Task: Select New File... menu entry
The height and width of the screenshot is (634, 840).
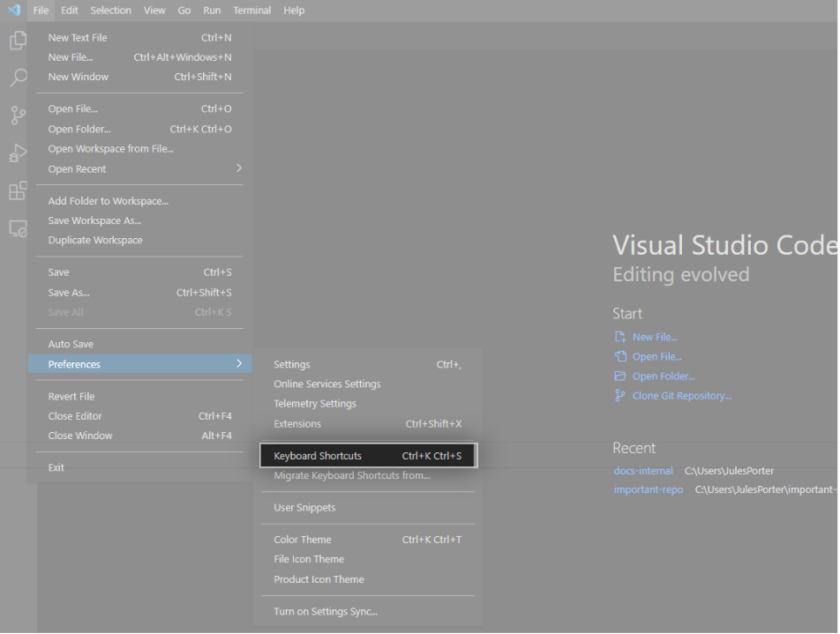Action: coord(139,57)
